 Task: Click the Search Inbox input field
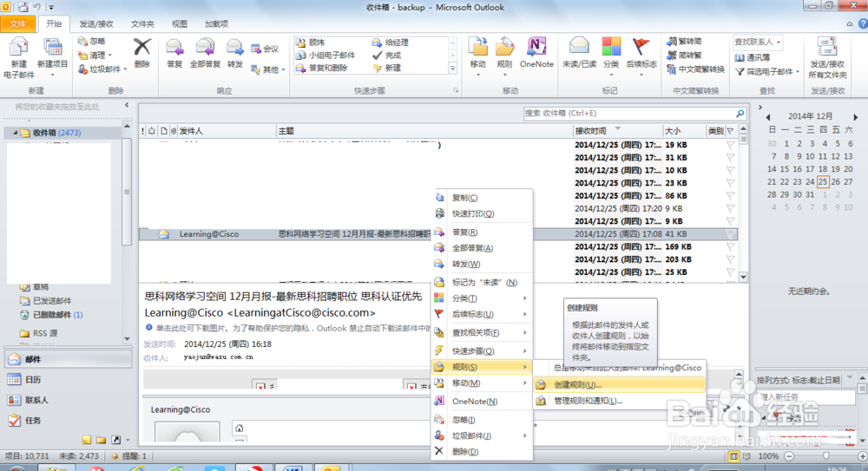(x=628, y=113)
